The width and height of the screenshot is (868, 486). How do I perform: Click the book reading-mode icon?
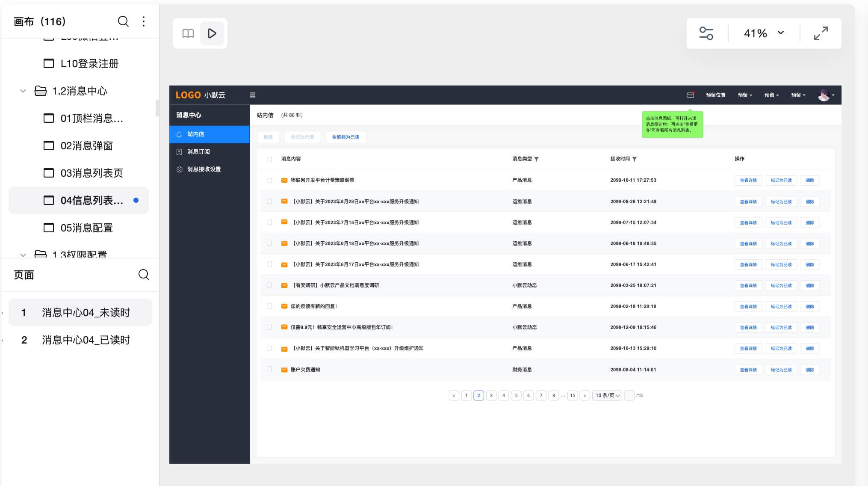[188, 33]
